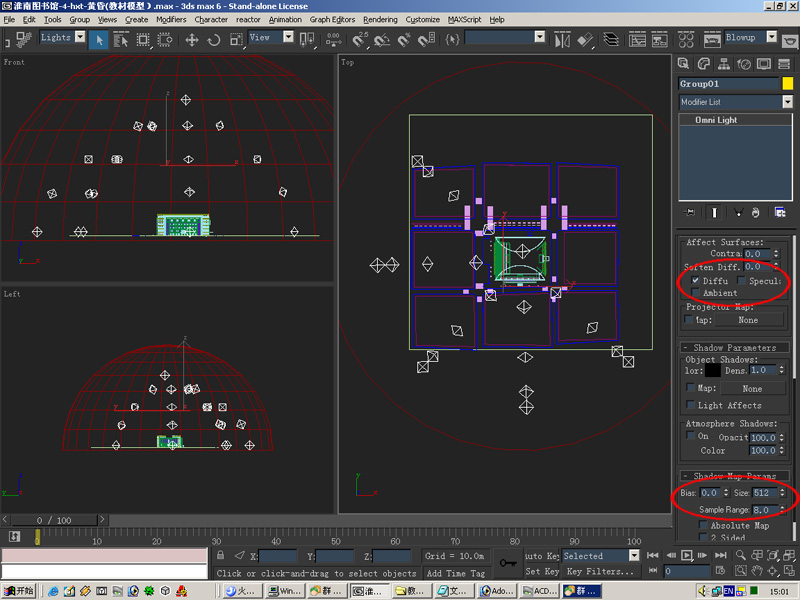Viewport: 800px width, 600px height.
Task: Click the shadow Map None button
Action: pyautogui.click(x=752, y=388)
